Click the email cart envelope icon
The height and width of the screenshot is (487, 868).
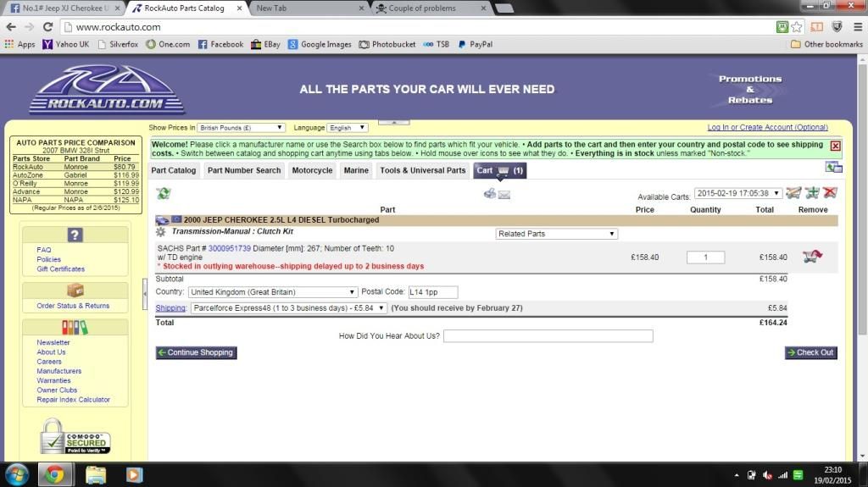pos(504,194)
